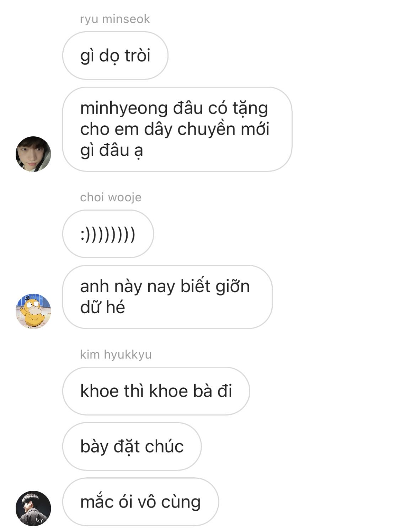Viewport: 416px width, 532px height.
Task: Select the message about minhyeong and dây chuyền
Action: 177,129
